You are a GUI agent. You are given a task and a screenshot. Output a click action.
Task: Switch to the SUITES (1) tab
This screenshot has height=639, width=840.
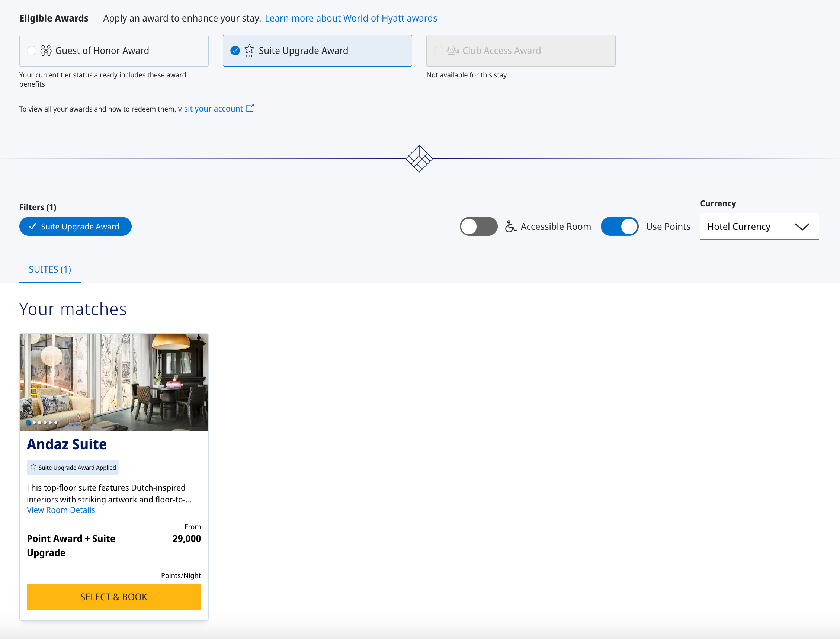pyautogui.click(x=50, y=270)
